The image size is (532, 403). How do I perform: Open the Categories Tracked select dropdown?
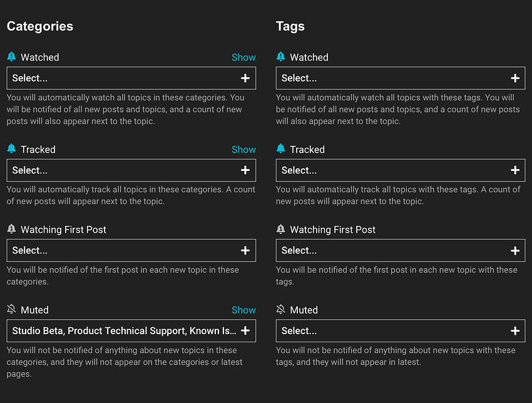(131, 170)
